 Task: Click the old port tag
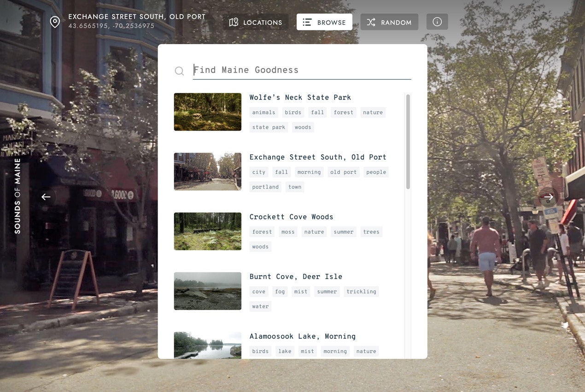coord(344,172)
